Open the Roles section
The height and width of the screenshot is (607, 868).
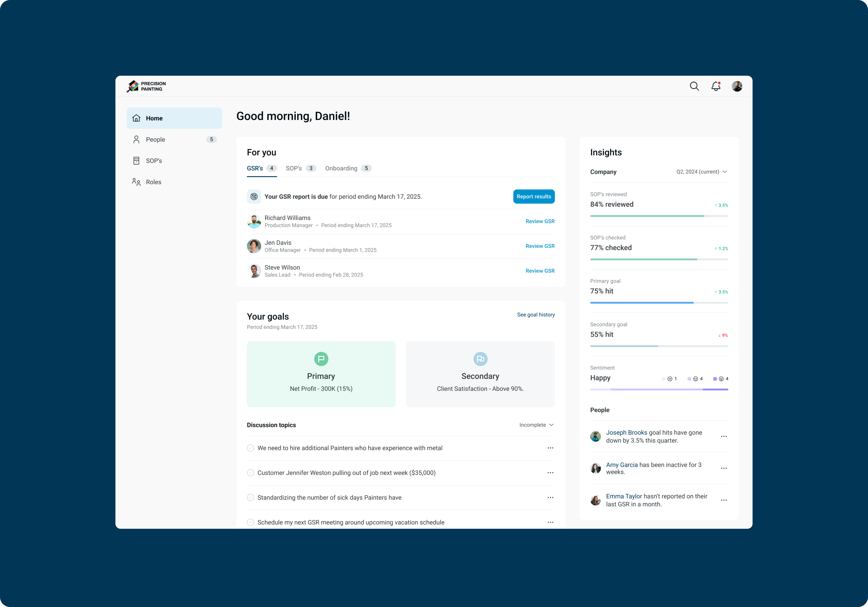(x=153, y=182)
